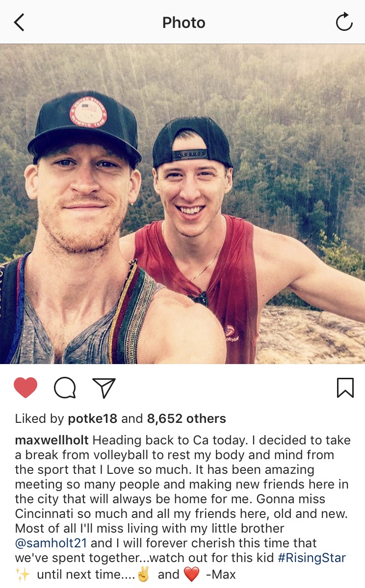Open comments via speech bubble icon
The height and width of the screenshot is (588, 365).
[x=65, y=388]
